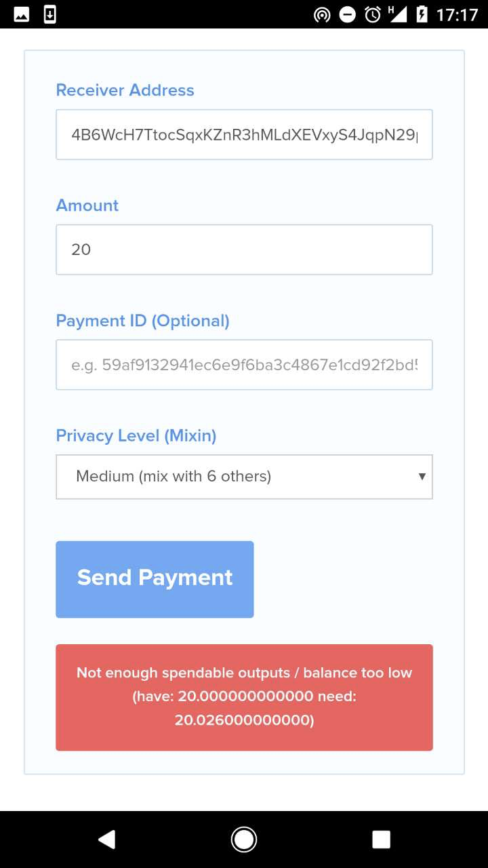Tap the image notification icon in status bar
The height and width of the screenshot is (868, 488).
tap(21, 14)
